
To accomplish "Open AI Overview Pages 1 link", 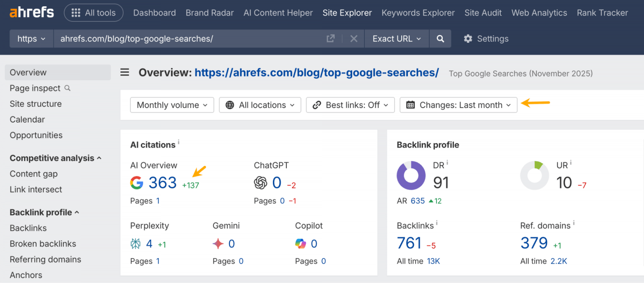I will pyautogui.click(x=158, y=201).
